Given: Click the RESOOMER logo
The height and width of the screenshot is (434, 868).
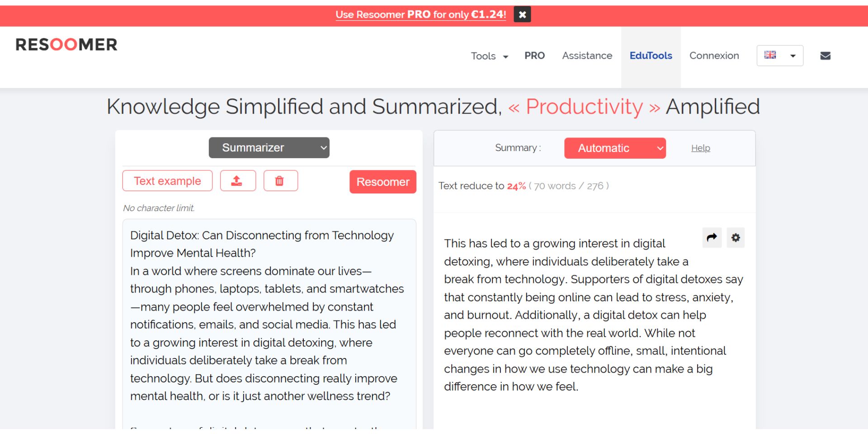Looking at the screenshot, I should 66,45.
